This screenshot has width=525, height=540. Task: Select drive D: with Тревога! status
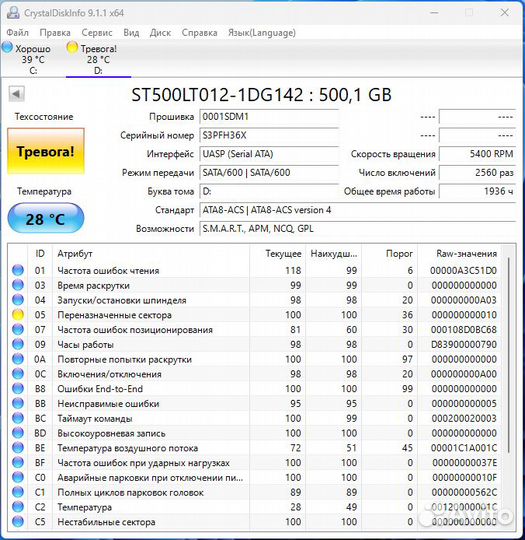point(98,59)
